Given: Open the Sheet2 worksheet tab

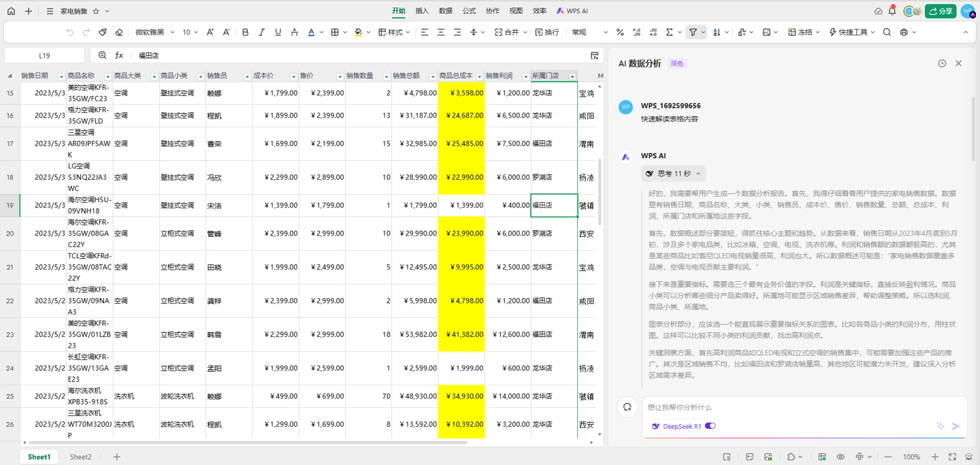Looking at the screenshot, I should pos(80,456).
